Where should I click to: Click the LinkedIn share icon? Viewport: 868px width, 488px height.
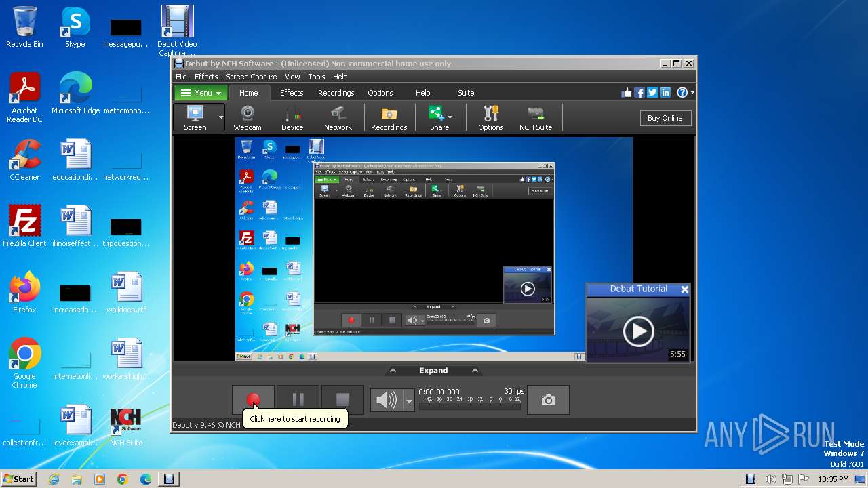(665, 93)
